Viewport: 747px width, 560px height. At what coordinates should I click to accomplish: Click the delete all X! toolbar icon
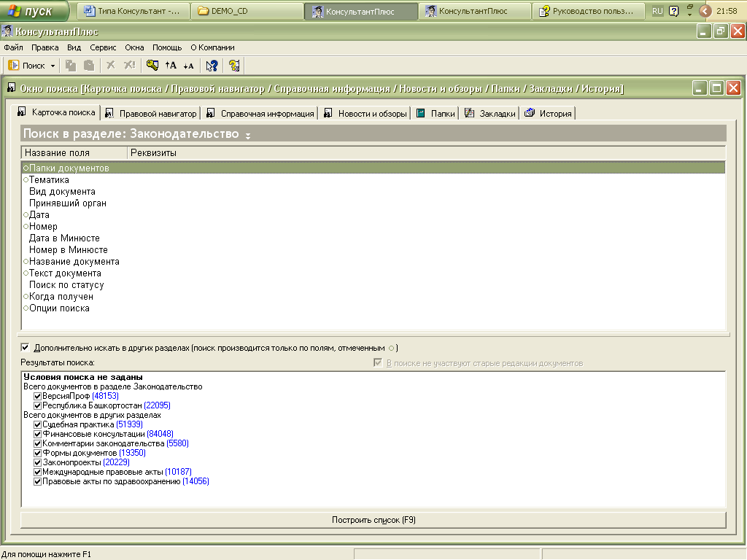tap(130, 65)
